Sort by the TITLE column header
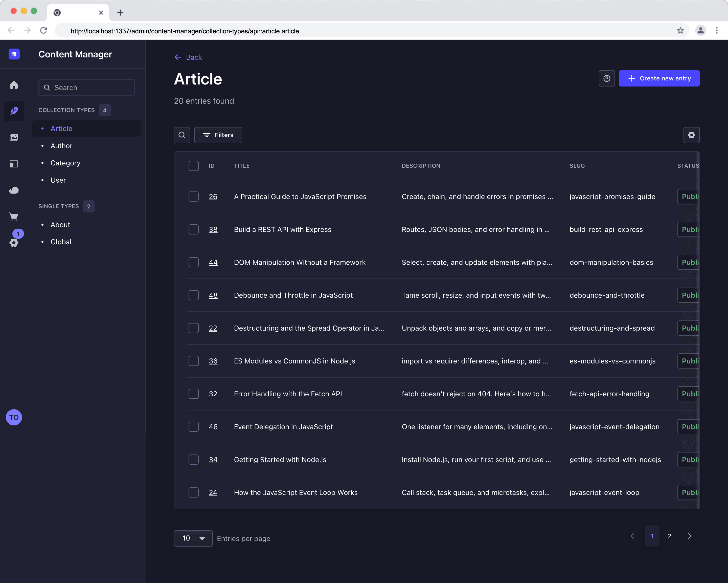The image size is (728, 583). [x=242, y=166]
